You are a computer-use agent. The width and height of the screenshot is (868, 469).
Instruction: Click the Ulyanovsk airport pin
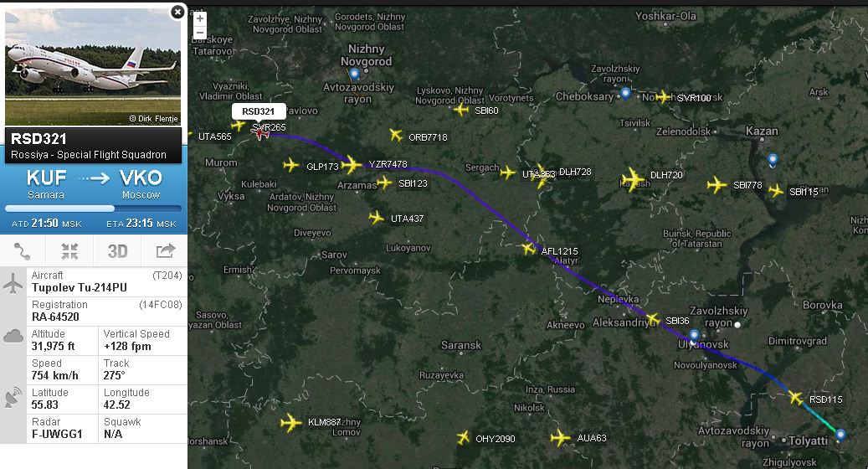[x=694, y=336]
